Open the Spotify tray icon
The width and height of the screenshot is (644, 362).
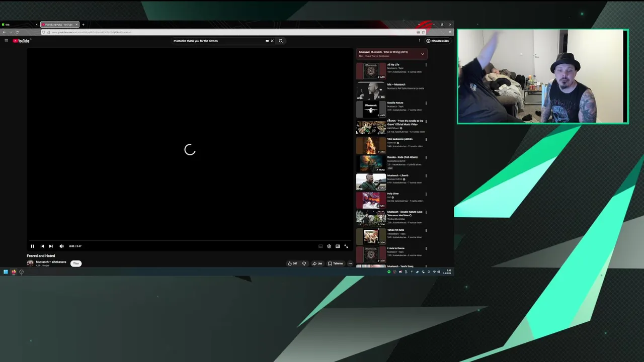pyautogui.click(x=389, y=272)
